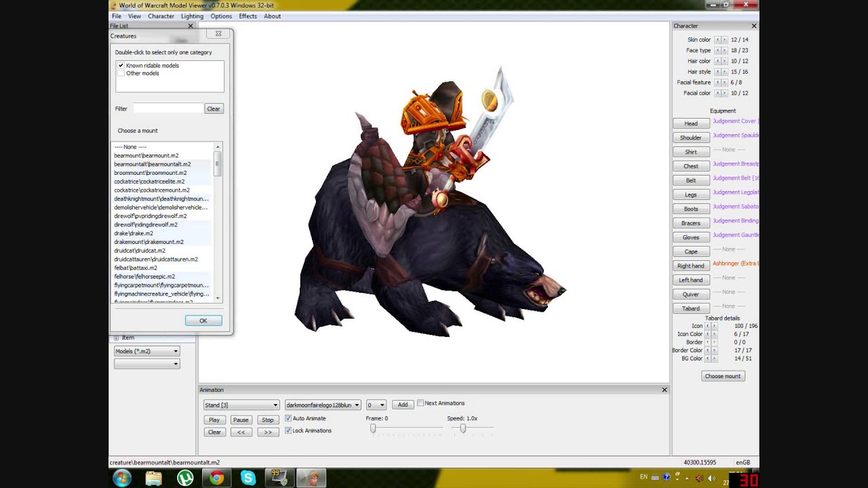Viewport: 868px width, 488px height.
Task: Open uTorrent from the taskbar
Action: coord(185,478)
